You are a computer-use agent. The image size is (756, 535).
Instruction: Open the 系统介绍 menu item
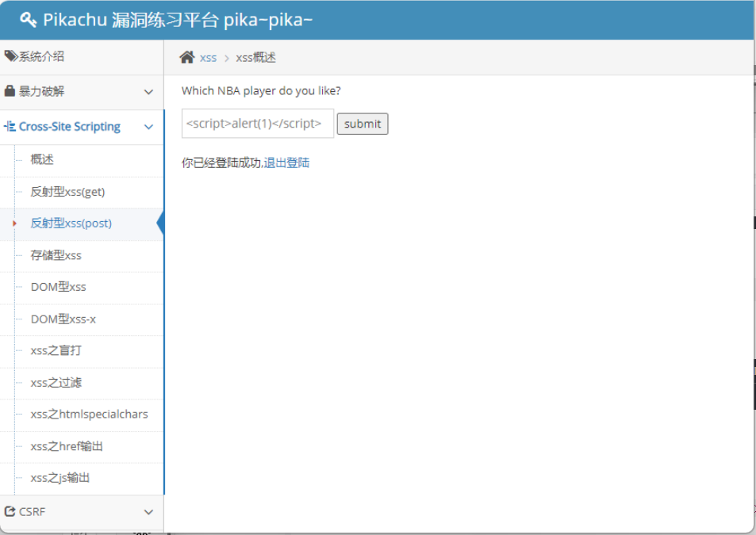82,57
